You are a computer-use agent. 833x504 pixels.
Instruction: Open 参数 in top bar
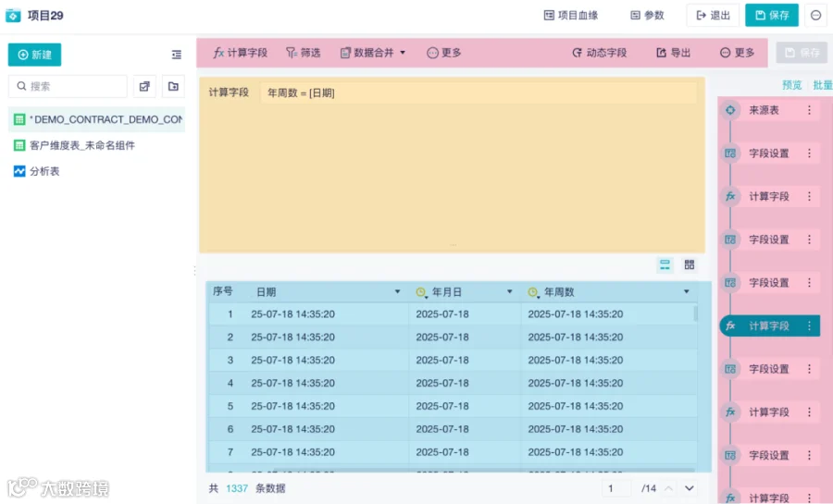[647, 16]
